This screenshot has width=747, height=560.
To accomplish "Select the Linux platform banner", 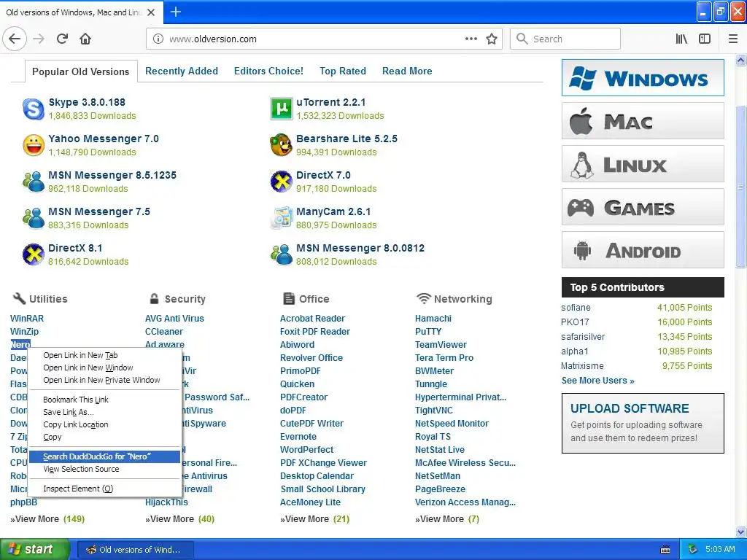I will 643,164.
